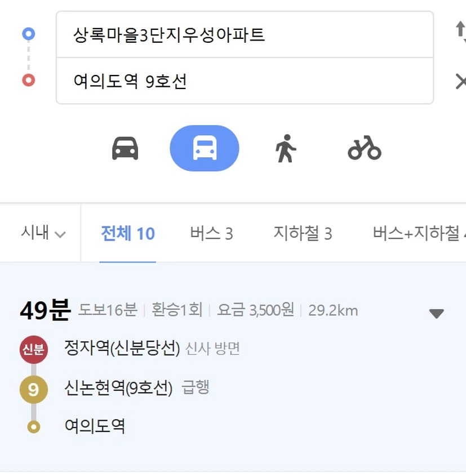Click the blue origin marker circle
Viewport: 466px width, 476px height.
[x=29, y=34]
